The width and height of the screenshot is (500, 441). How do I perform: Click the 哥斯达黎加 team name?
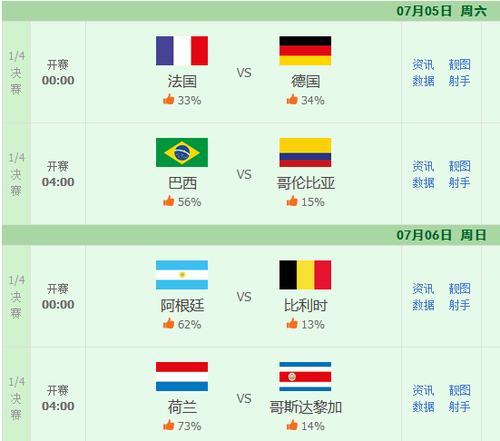pyautogui.click(x=305, y=407)
